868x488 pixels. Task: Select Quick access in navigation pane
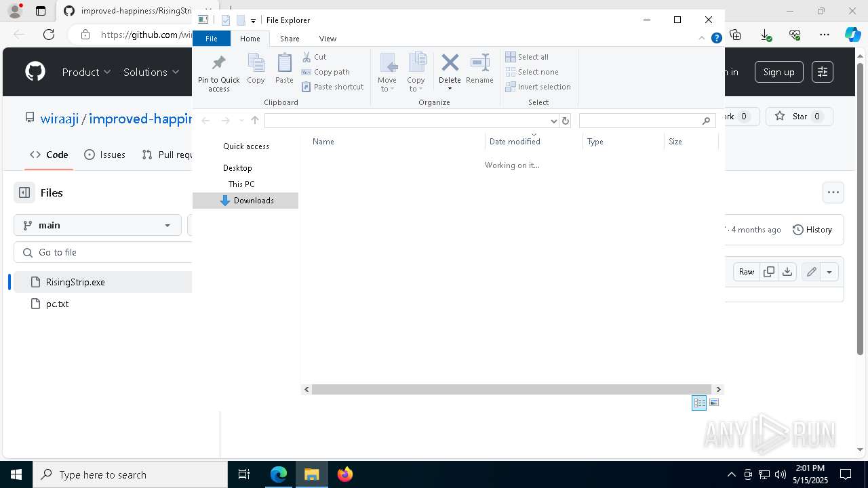246,146
